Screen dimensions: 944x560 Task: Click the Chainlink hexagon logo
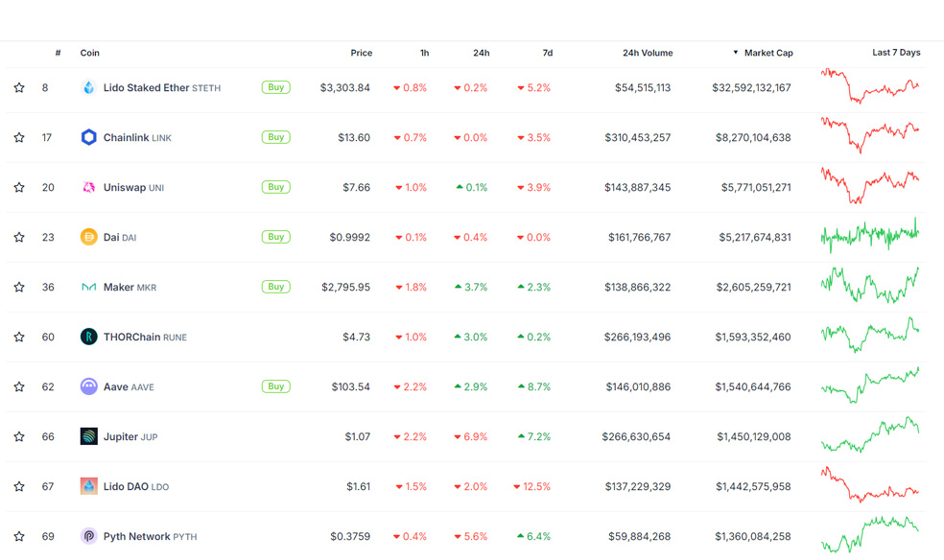click(88, 138)
